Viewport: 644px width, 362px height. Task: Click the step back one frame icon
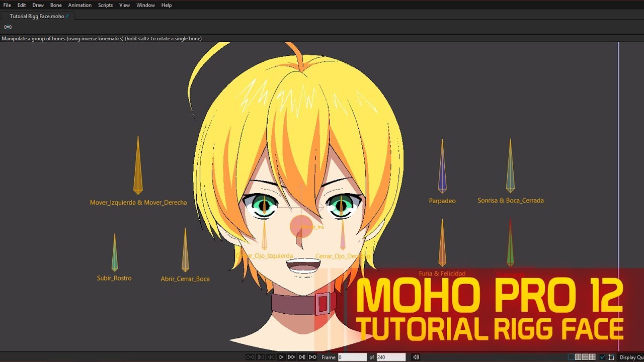[x=271, y=357]
